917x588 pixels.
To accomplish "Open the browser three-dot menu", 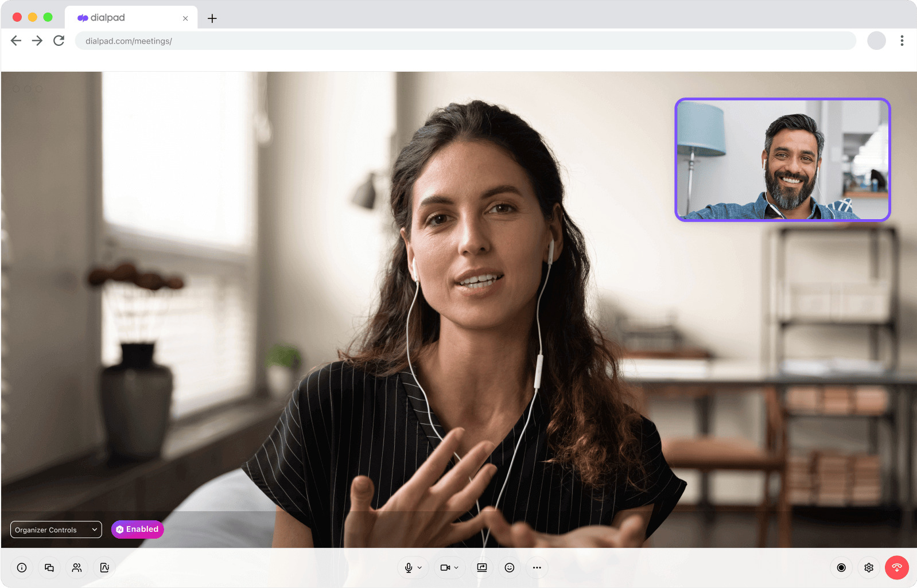I will 902,41.
